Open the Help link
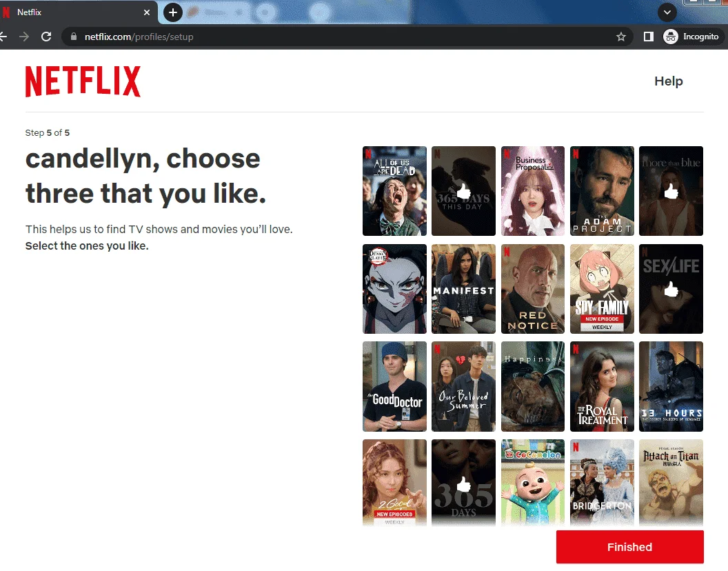 (669, 81)
